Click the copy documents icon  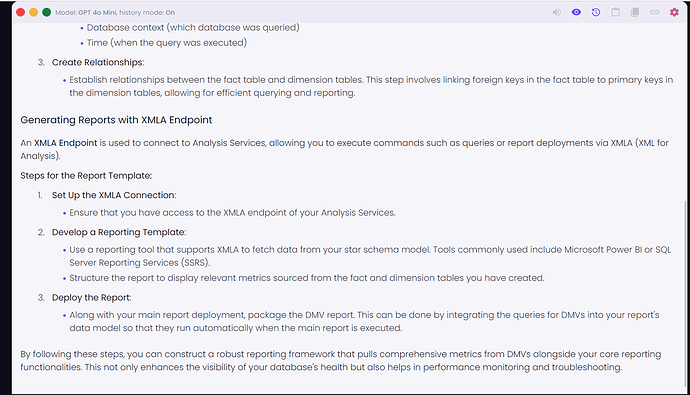tap(635, 12)
